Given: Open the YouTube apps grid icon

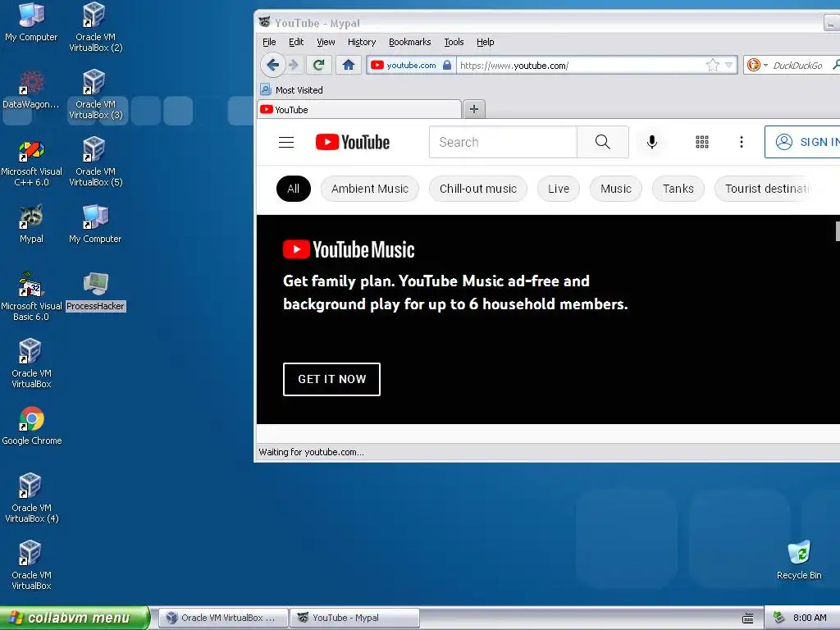Looking at the screenshot, I should click(702, 142).
